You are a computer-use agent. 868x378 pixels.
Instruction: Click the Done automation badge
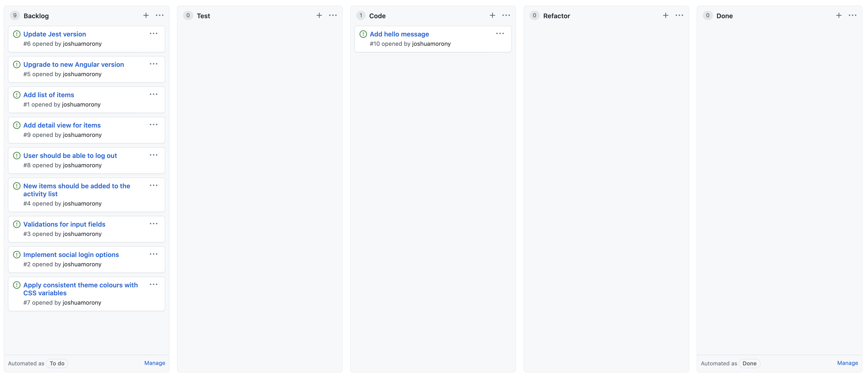point(749,364)
